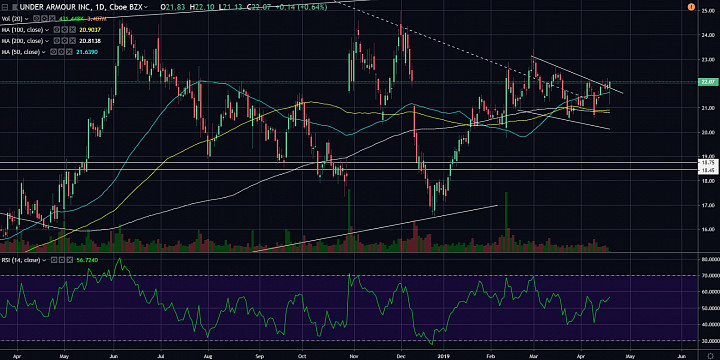This screenshot has height=360, width=720.
Task: Expand the MA (200, close) dropdown arrow
Action: pos(47,41)
